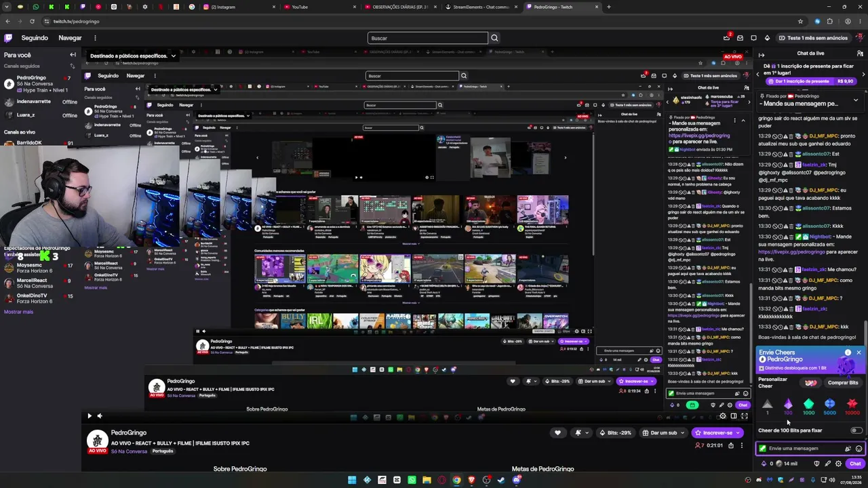Select the 100 Bits purple cheer gem
Screen dimensions: 868x488
coord(788,406)
